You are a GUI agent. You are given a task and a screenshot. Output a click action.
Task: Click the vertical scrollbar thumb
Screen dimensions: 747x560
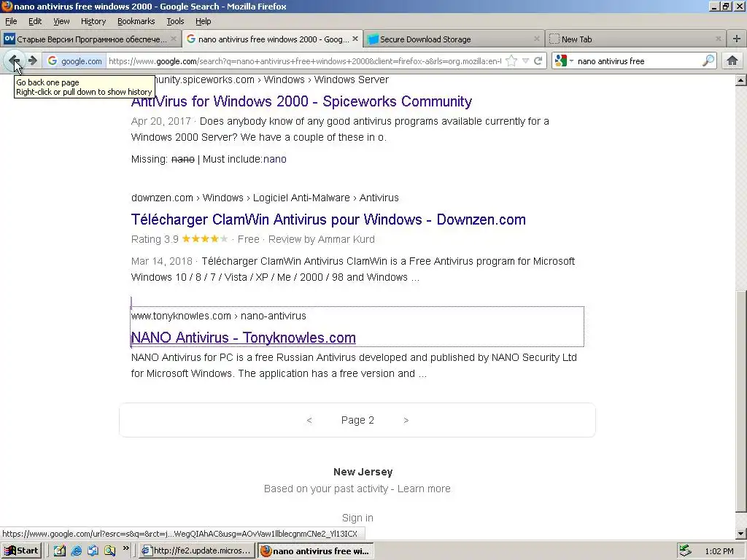click(741, 401)
